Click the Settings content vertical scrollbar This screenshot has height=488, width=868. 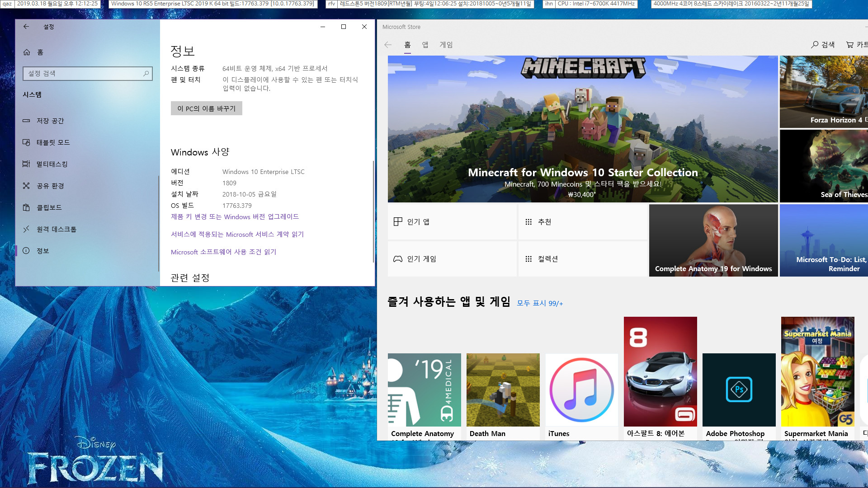(373, 211)
